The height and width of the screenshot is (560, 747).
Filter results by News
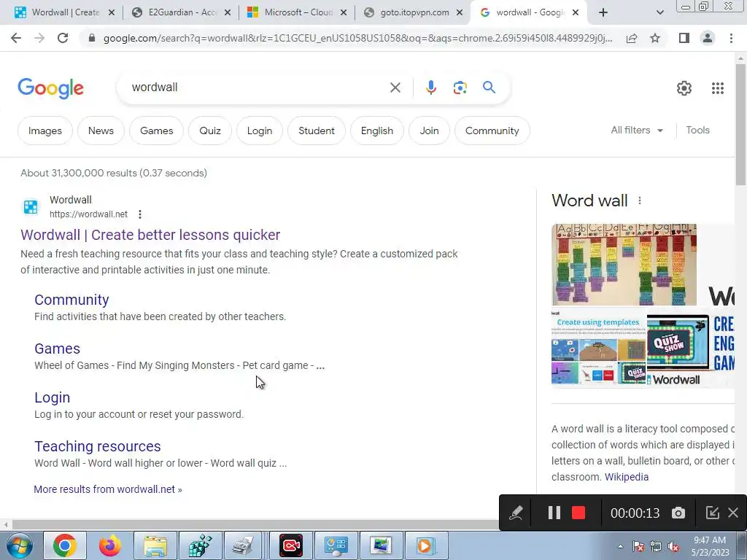tap(101, 131)
